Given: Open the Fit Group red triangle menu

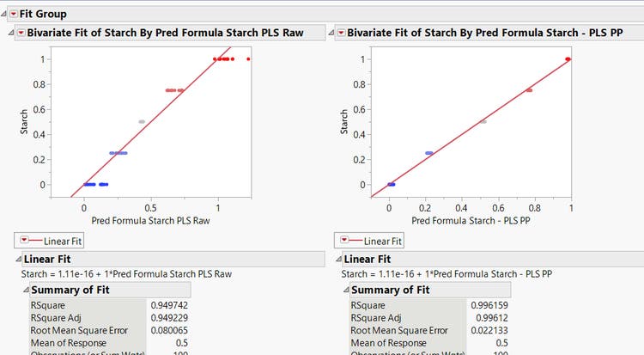Looking at the screenshot, I should click(x=13, y=14).
